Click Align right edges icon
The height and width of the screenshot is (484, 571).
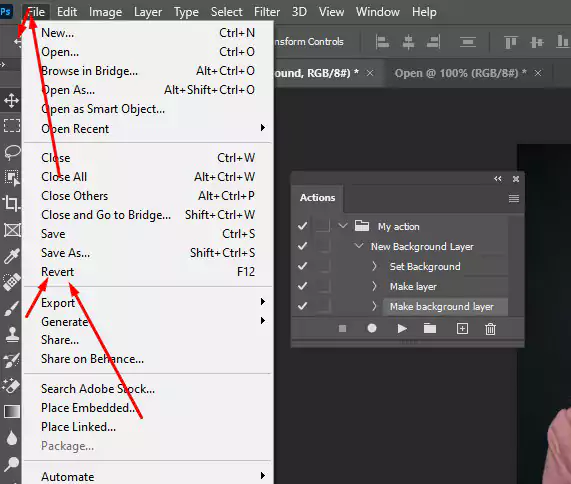point(434,42)
